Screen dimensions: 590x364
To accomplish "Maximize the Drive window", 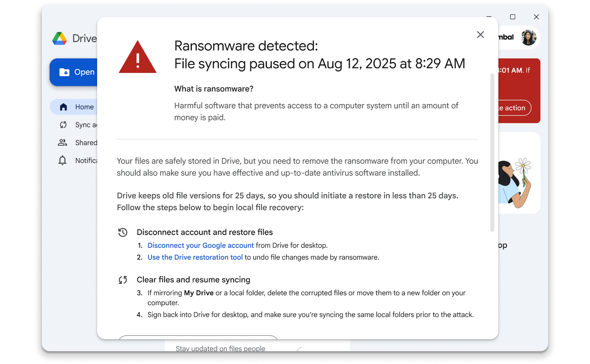I will point(513,17).
